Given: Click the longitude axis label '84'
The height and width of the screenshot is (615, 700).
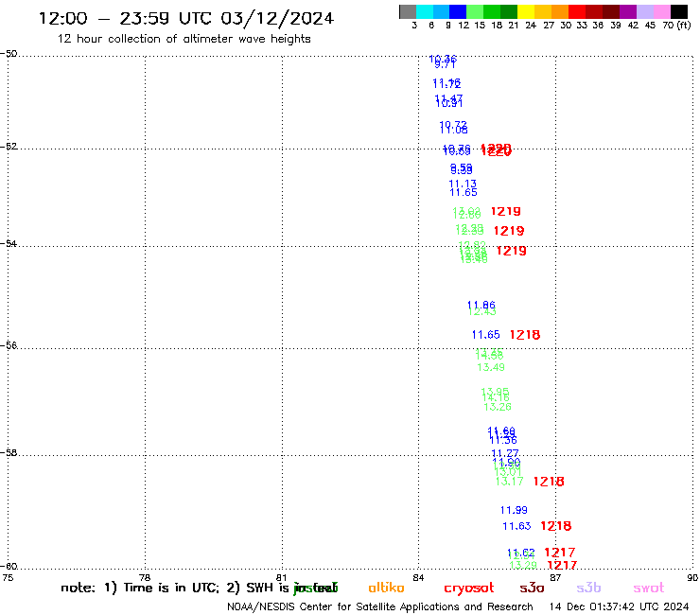Looking at the screenshot, I should (418, 577).
